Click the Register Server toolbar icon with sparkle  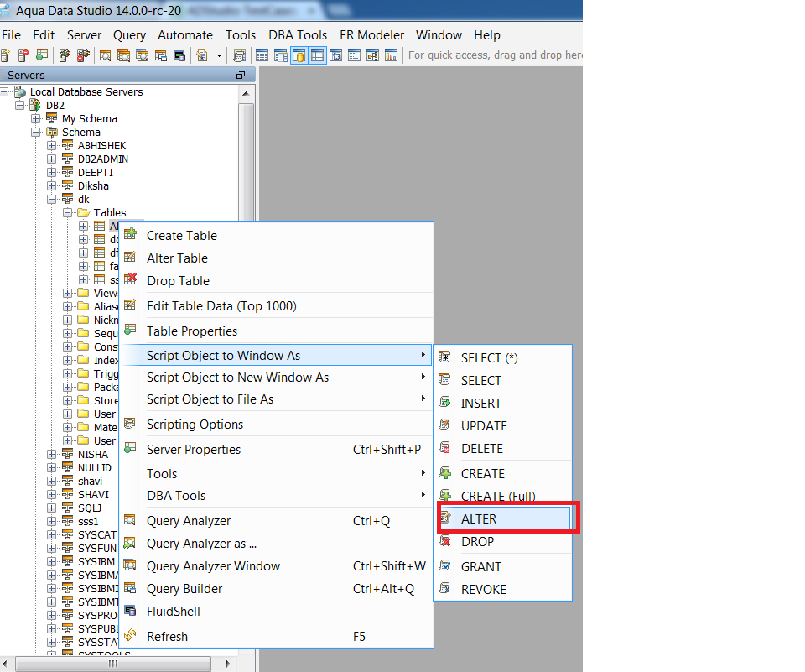[x=6, y=55]
